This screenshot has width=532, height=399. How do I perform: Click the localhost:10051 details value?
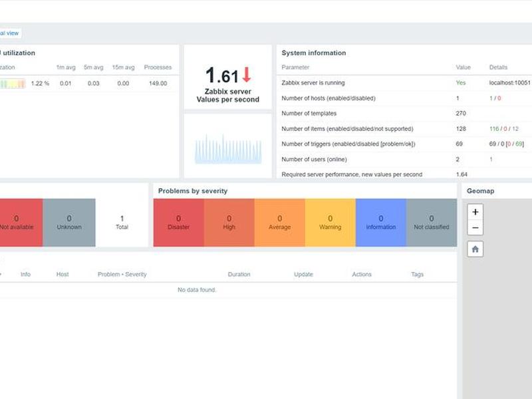509,82
